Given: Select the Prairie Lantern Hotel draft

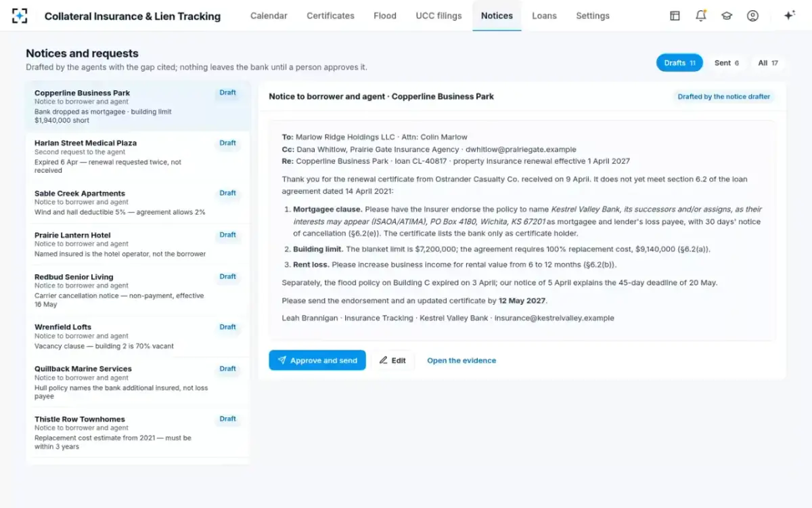Looking at the screenshot, I should [x=138, y=245].
